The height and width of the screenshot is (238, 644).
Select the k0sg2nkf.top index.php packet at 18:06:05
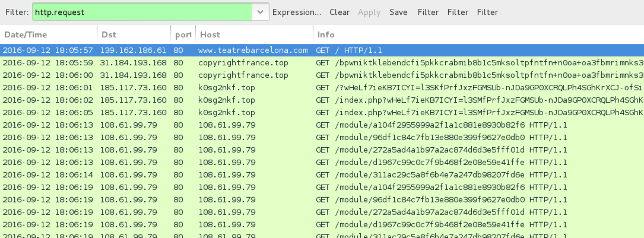coord(227,113)
